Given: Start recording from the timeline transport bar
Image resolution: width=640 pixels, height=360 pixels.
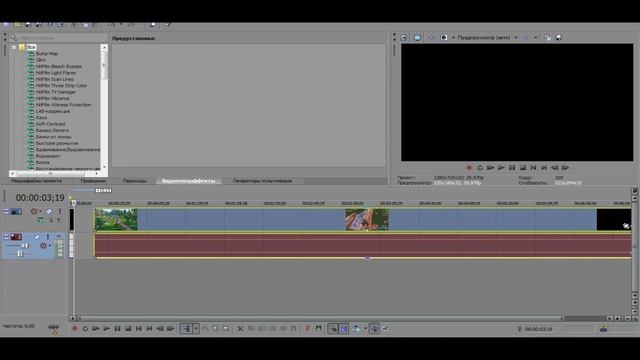Looking at the screenshot, I should click(74, 329).
